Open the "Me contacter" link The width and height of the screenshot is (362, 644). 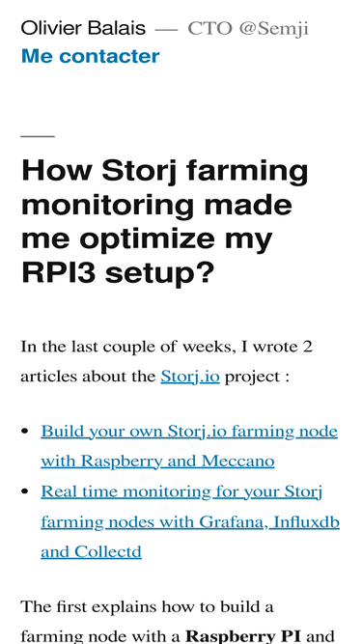[x=90, y=56]
